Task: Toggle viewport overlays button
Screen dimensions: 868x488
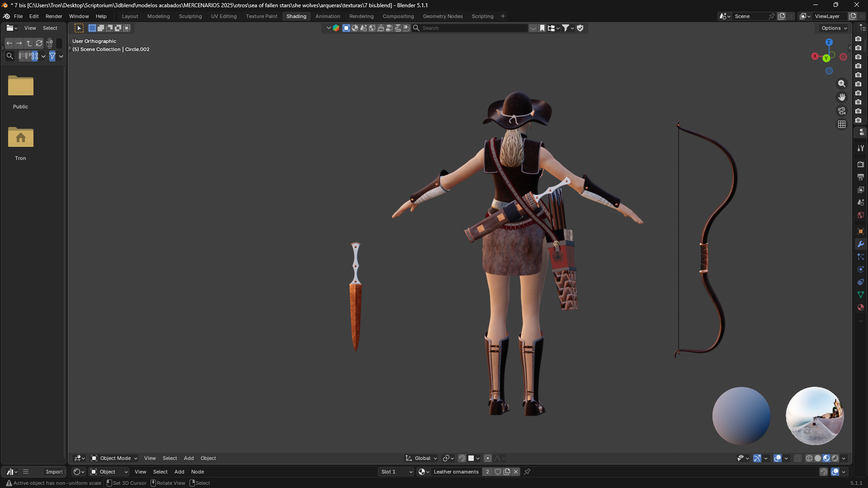Action: 778,458
